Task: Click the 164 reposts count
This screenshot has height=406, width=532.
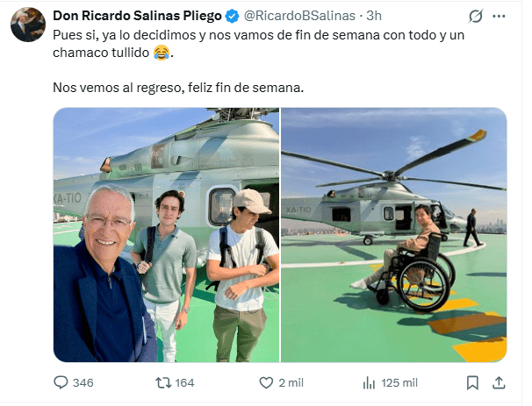Action: [184, 383]
